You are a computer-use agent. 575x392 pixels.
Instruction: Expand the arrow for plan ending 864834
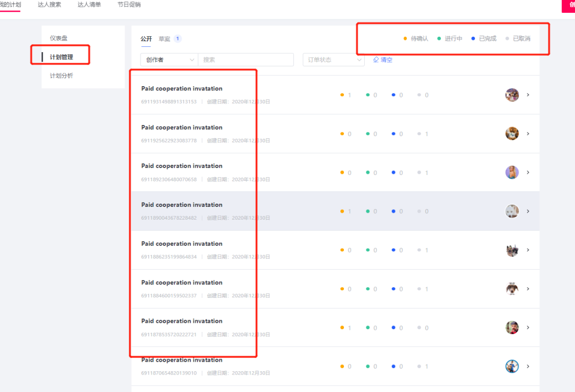pos(528,250)
